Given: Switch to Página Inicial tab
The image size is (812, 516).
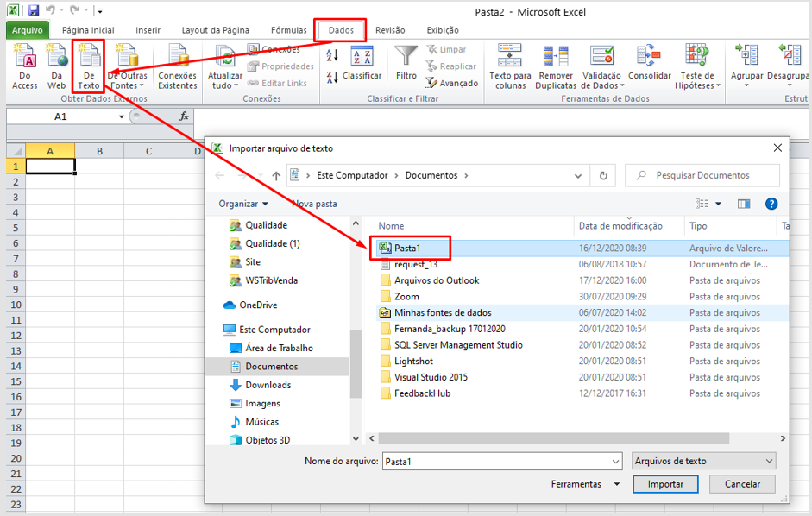Looking at the screenshot, I should tap(88, 30).
